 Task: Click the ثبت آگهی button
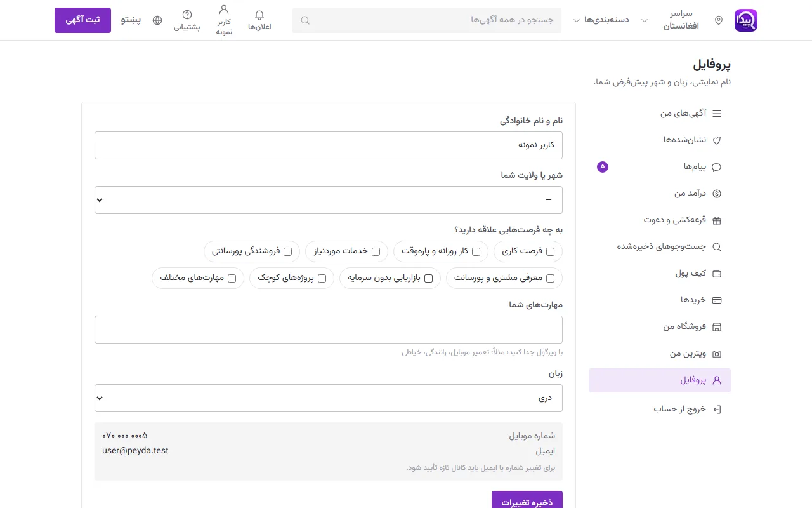(x=82, y=20)
